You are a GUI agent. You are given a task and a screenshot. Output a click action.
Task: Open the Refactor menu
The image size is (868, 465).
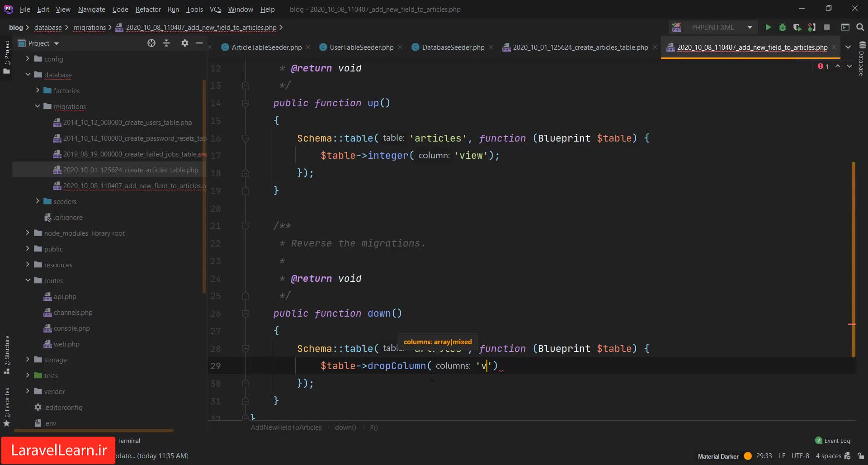pyautogui.click(x=148, y=9)
